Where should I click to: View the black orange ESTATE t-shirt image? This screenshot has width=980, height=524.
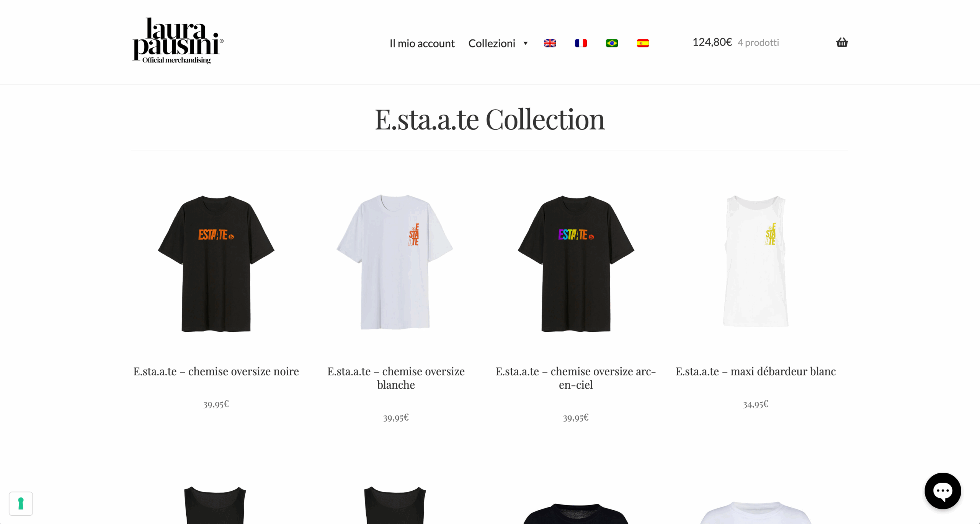tap(216, 263)
